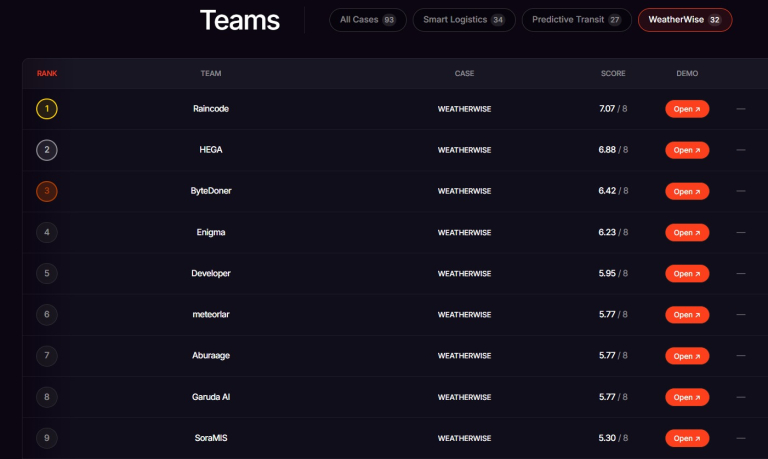
Task: Click the rank 6 badge icon
Action: pos(46,314)
